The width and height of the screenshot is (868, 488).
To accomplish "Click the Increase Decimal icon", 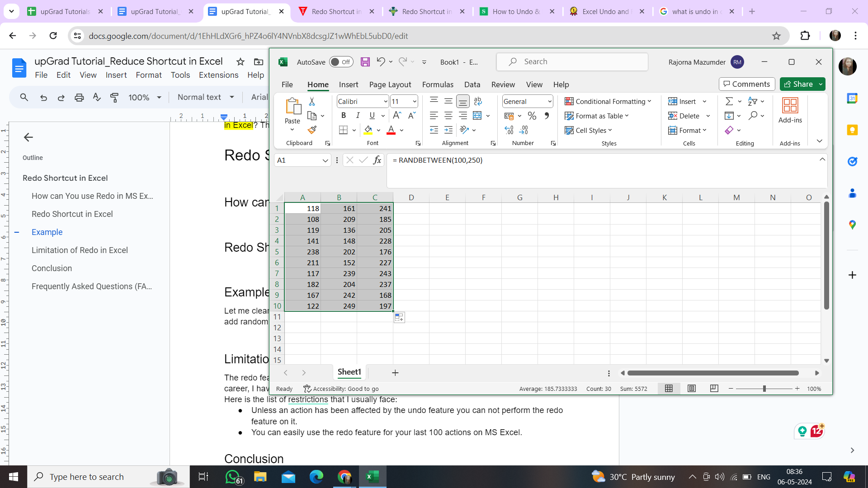I will 509,130.
